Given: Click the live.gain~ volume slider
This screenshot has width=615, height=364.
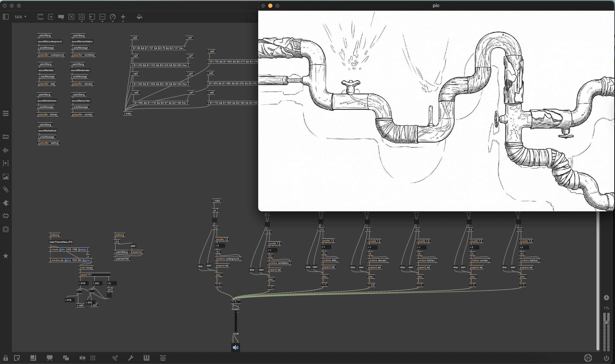Looking at the screenshot, I should (x=236, y=321).
